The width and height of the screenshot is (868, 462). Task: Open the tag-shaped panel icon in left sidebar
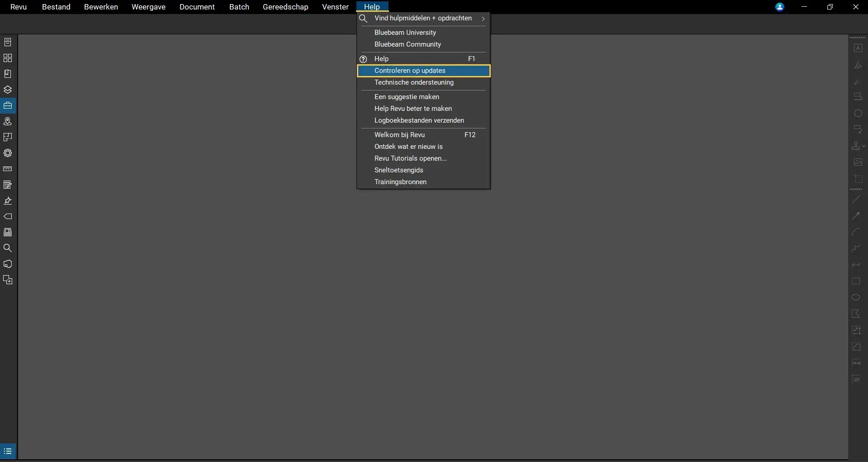coord(8,216)
